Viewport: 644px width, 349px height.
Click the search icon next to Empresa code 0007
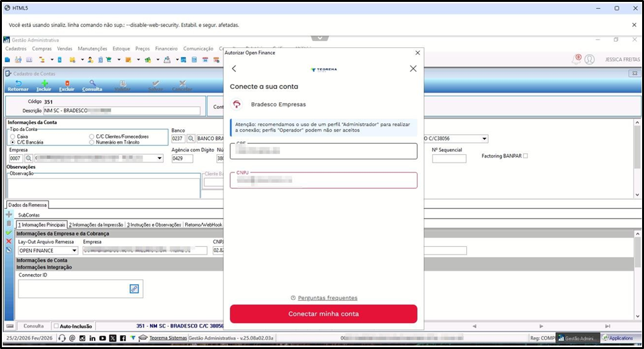(x=28, y=158)
